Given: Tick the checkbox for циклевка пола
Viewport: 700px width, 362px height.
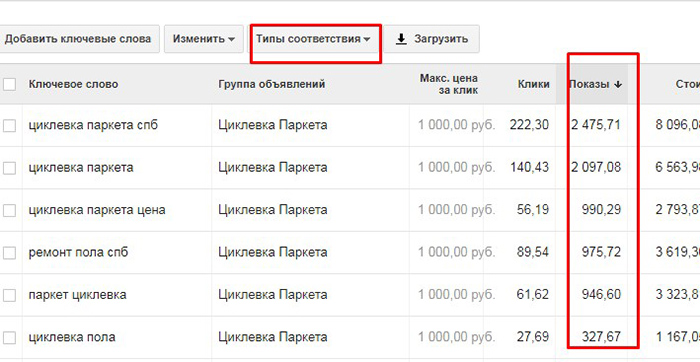Looking at the screenshot, I should click(x=9, y=337).
